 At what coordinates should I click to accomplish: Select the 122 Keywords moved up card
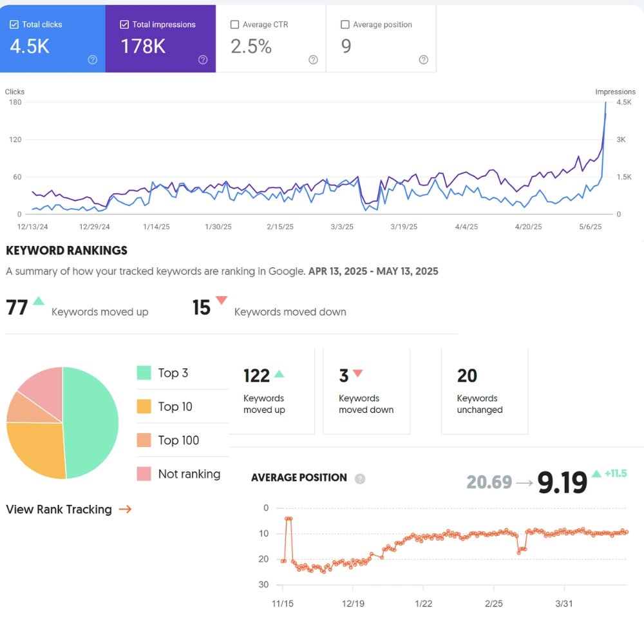coord(272,391)
